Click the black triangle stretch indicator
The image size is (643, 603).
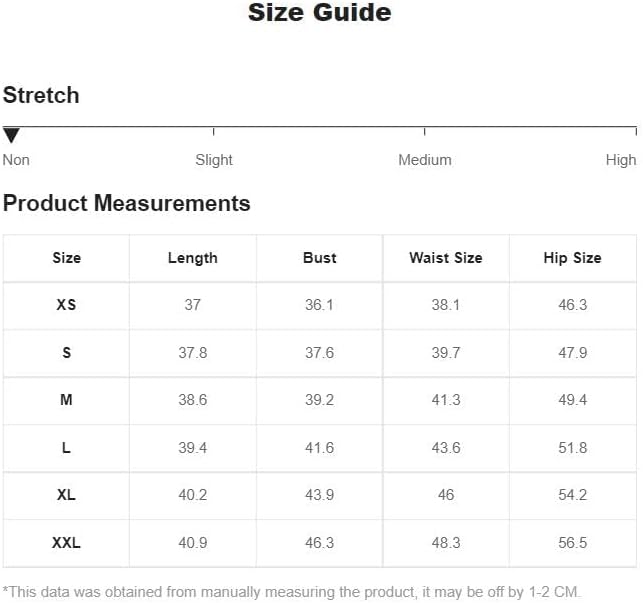coord(11,135)
